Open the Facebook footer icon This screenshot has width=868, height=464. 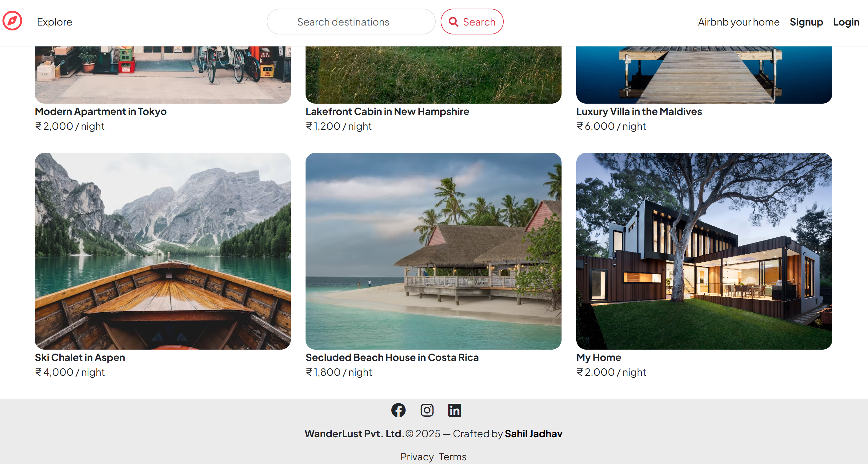pyautogui.click(x=398, y=410)
